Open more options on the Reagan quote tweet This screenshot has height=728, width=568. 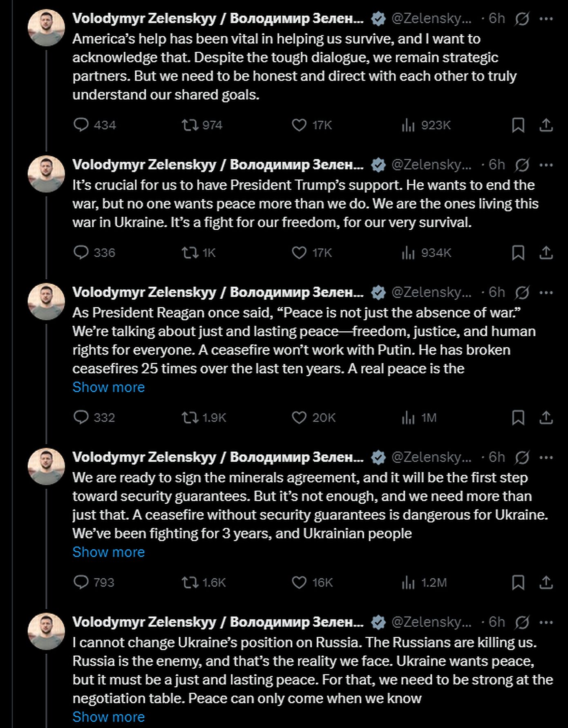546,293
